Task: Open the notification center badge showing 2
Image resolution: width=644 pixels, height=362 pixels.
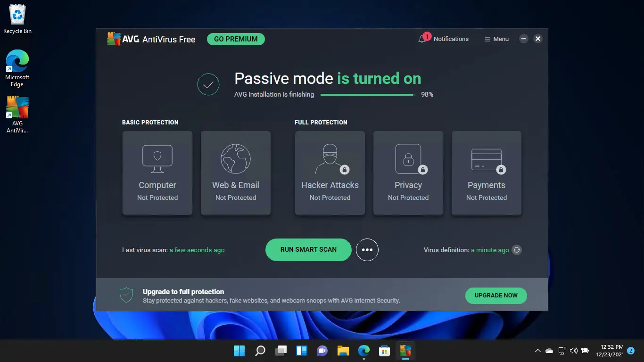Action: click(x=631, y=351)
